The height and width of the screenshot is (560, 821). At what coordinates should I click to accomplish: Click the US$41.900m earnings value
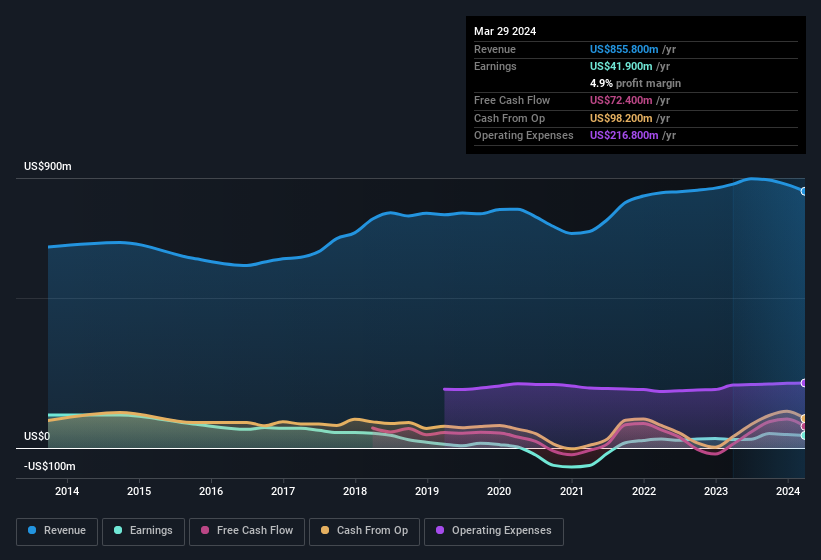(x=621, y=66)
